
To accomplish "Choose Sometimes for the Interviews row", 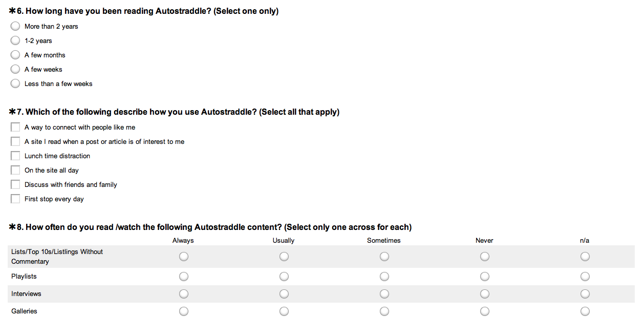I will point(384,294).
